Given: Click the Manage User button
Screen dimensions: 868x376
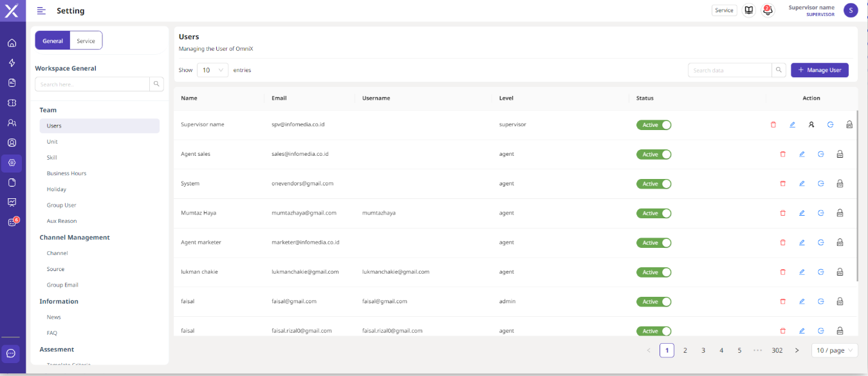Looking at the screenshot, I should 819,70.
